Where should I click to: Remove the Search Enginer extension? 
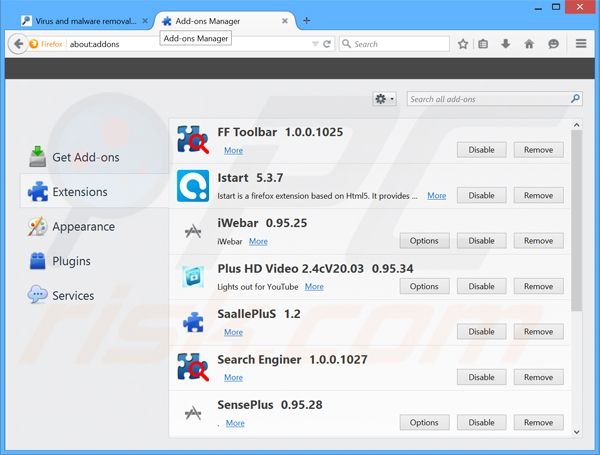[538, 377]
